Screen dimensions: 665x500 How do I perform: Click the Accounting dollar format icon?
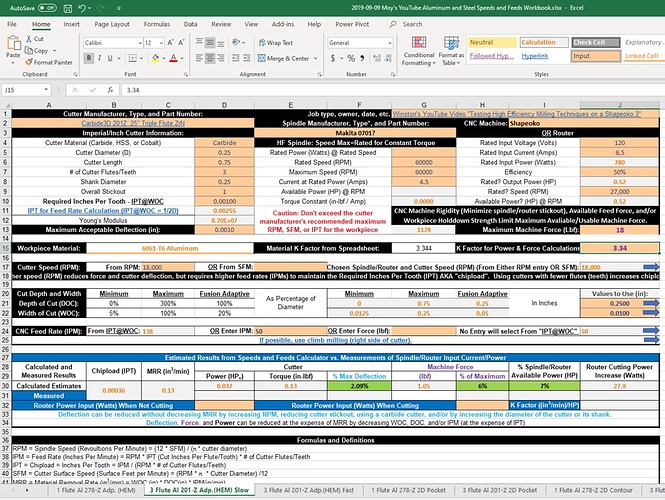[x=332, y=58]
